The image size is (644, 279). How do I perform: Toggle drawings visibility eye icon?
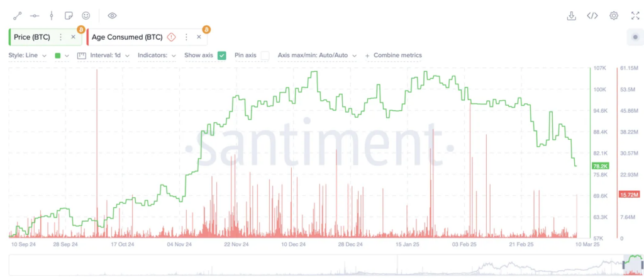pos(112,16)
